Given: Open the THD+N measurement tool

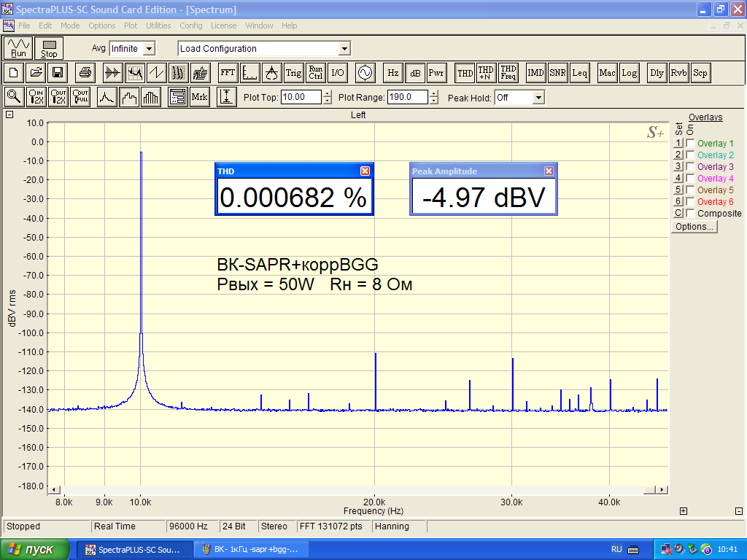Looking at the screenshot, I should pos(486,73).
